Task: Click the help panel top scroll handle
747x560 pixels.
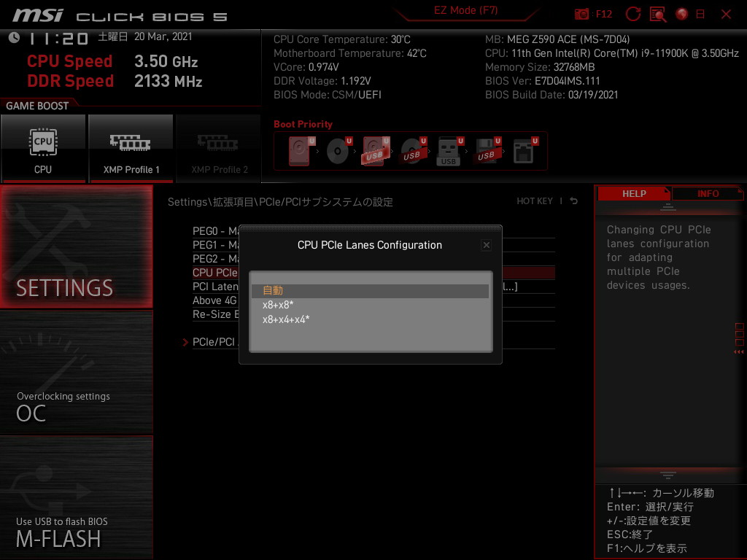Action: [668, 207]
